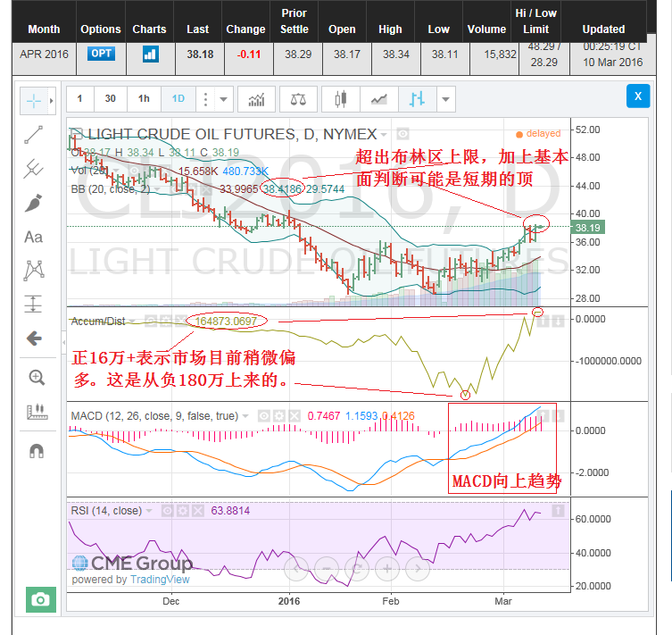Screen dimensions: 672x635
Task: Take a chart snapshot with camera button
Action: 40,599
